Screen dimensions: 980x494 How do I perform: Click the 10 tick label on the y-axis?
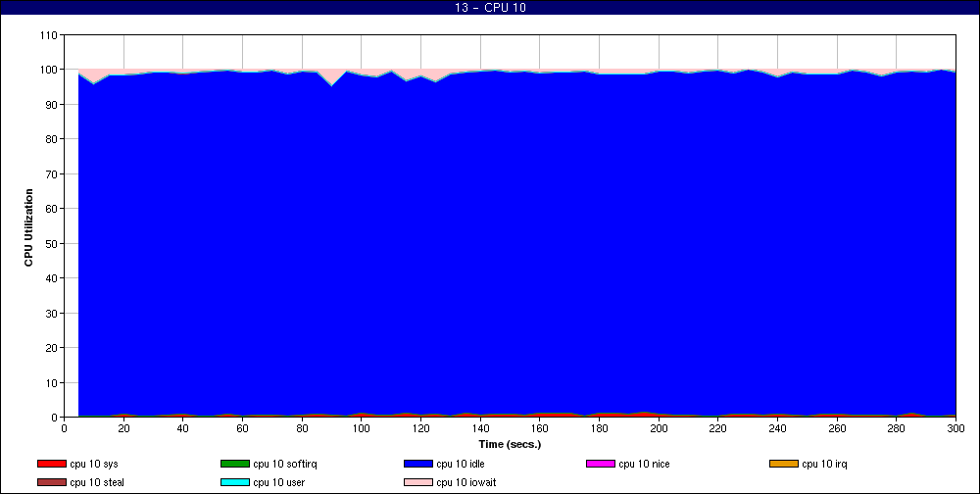pos(51,382)
